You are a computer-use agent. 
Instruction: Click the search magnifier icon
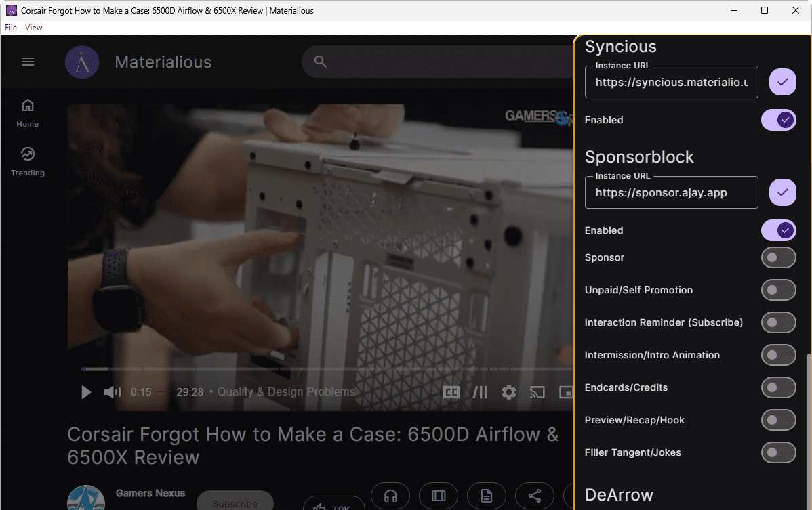coord(321,62)
